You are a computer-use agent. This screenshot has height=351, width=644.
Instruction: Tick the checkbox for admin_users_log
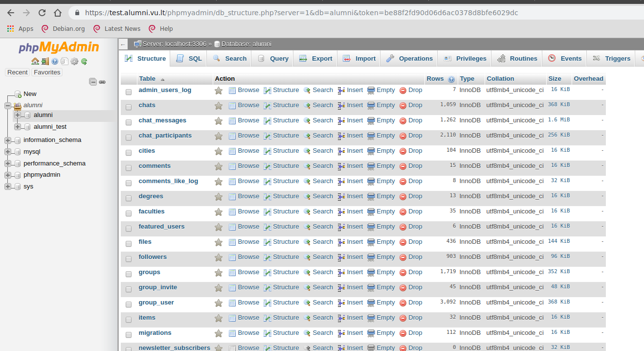(129, 92)
